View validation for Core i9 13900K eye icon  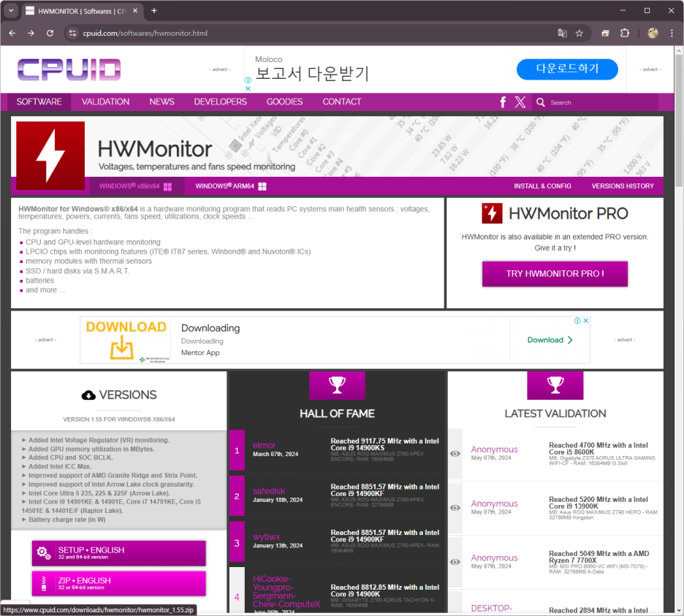(455, 508)
